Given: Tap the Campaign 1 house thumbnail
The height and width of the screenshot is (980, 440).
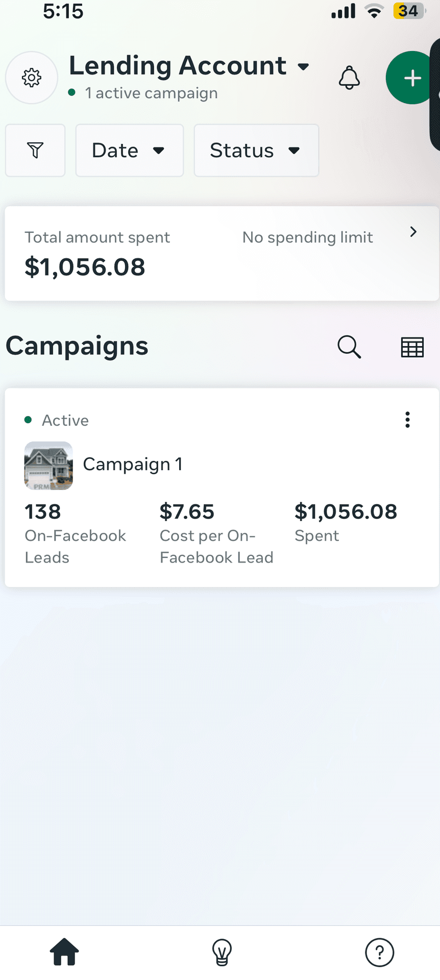Looking at the screenshot, I should coord(48,465).
